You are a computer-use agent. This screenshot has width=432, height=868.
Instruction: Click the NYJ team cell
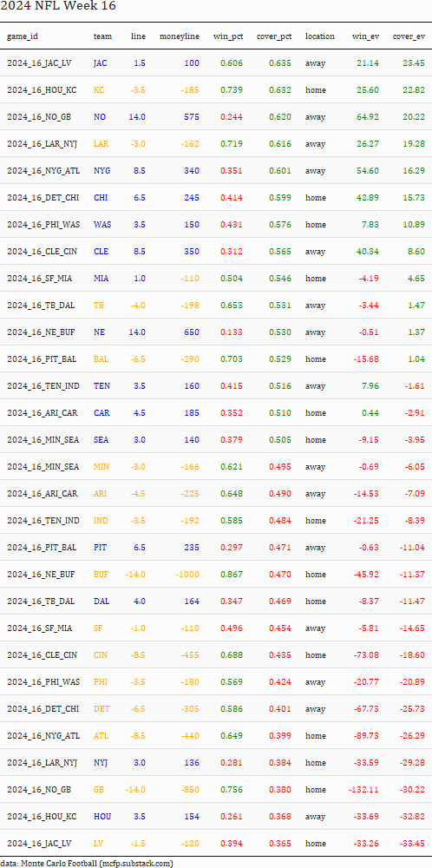101,763
